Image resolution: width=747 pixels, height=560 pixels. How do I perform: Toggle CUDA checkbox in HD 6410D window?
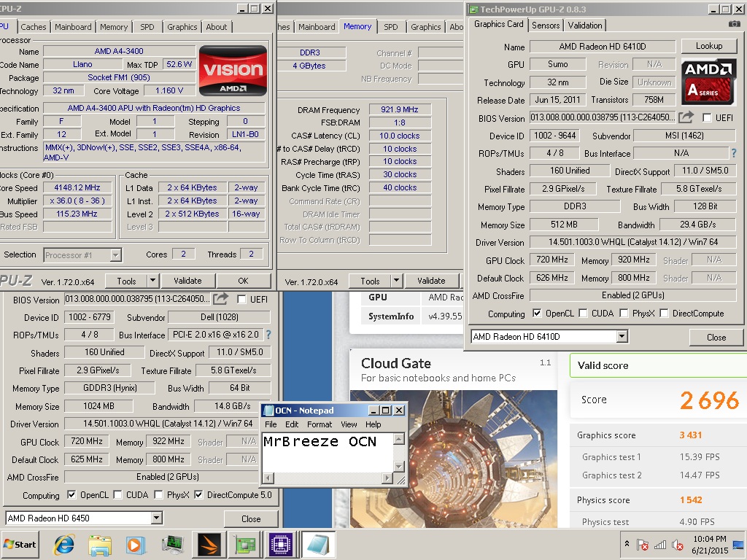pyautogui.click(x=583, y=313)
